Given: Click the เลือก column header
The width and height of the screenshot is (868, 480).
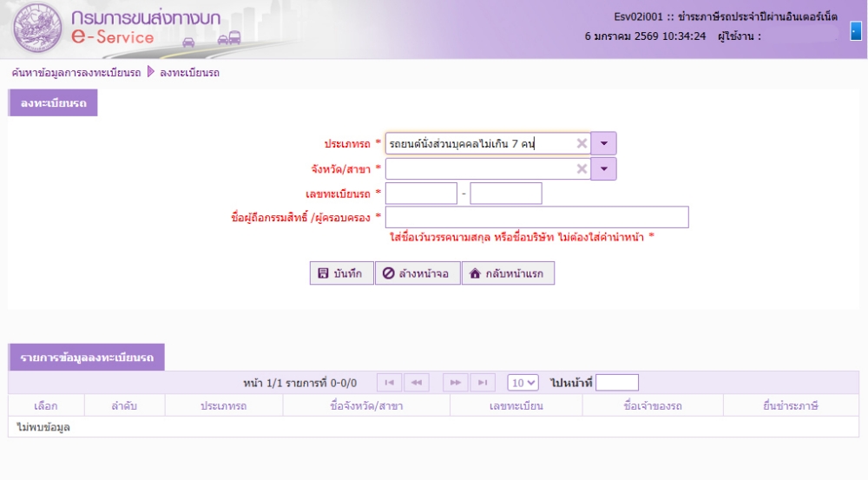Looking at the screenshot, I should [46, 406].
